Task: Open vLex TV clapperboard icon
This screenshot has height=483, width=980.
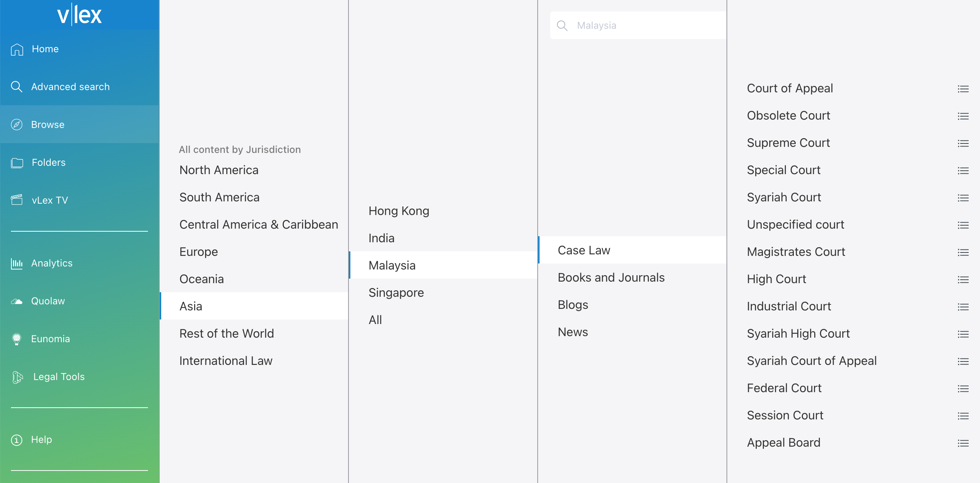Action: click(17, 200)
